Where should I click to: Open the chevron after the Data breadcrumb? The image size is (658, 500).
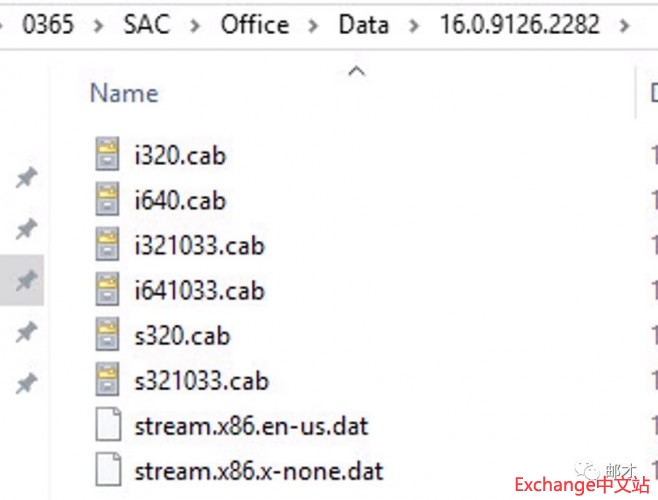point(412,25)
